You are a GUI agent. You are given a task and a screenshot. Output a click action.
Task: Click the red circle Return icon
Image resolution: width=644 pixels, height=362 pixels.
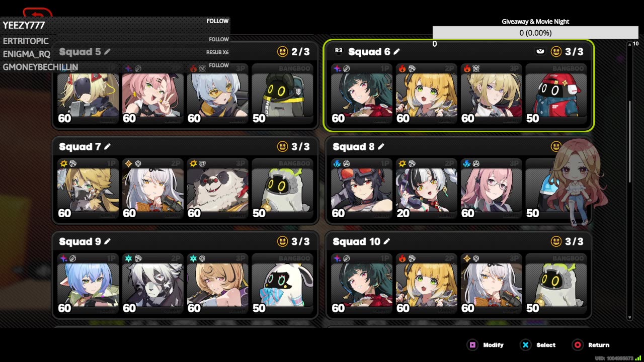578,345
